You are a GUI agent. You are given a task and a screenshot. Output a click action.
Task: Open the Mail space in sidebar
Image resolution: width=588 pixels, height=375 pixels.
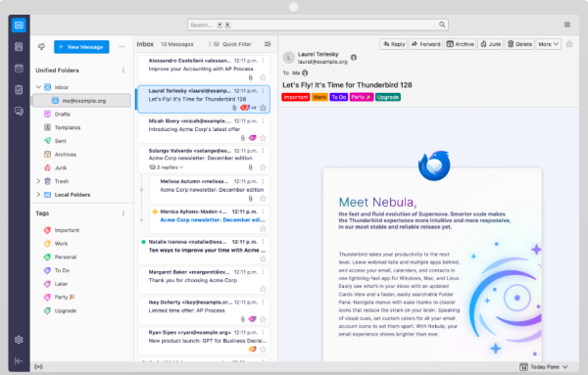coord(19,25)
